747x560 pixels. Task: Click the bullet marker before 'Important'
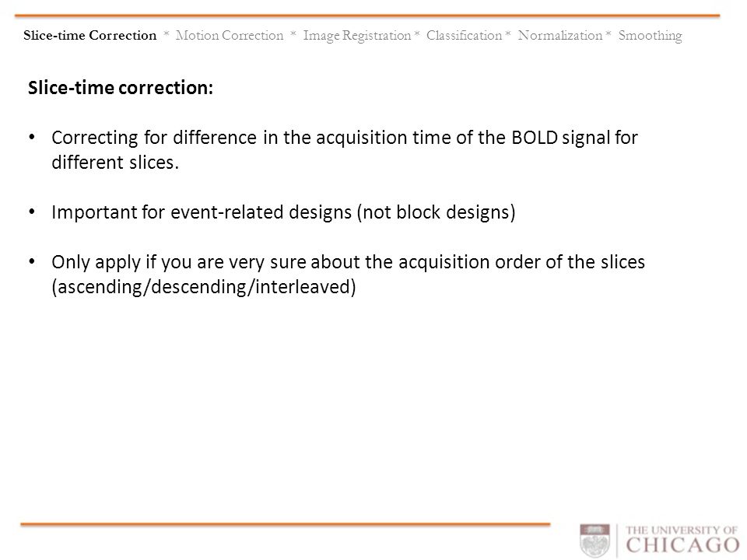click(32, 212)
